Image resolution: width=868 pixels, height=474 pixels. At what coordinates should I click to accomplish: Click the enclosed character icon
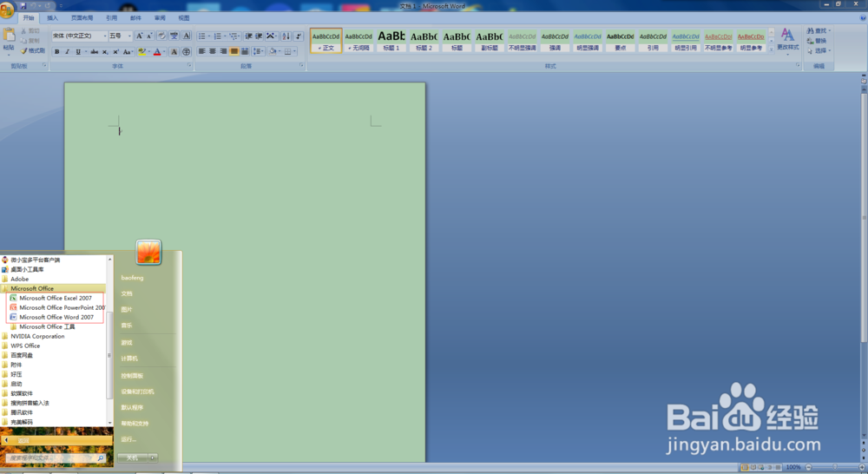click(x=187, y=51)
